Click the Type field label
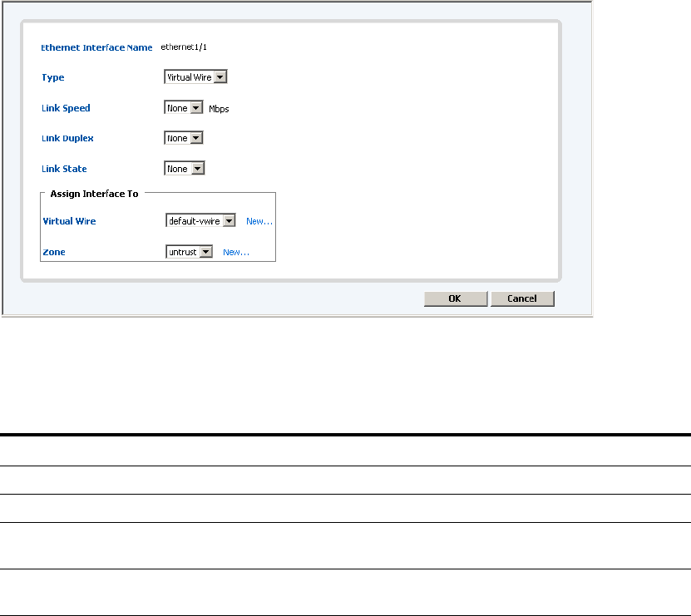This screenshot has width=691, height=616. (x=53, y=77)
